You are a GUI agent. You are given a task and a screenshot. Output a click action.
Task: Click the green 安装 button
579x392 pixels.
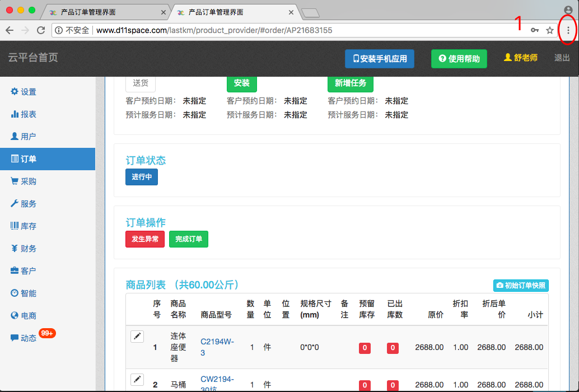tap(241, 83)
